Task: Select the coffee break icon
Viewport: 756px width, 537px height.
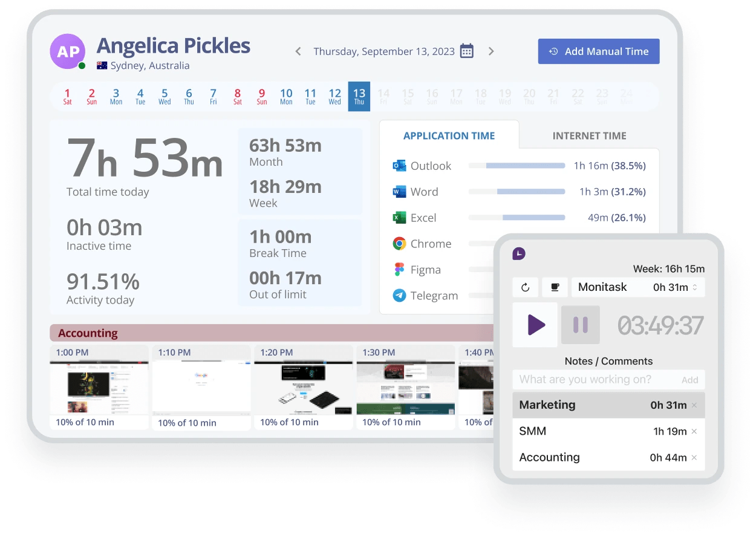Action: 554,287
